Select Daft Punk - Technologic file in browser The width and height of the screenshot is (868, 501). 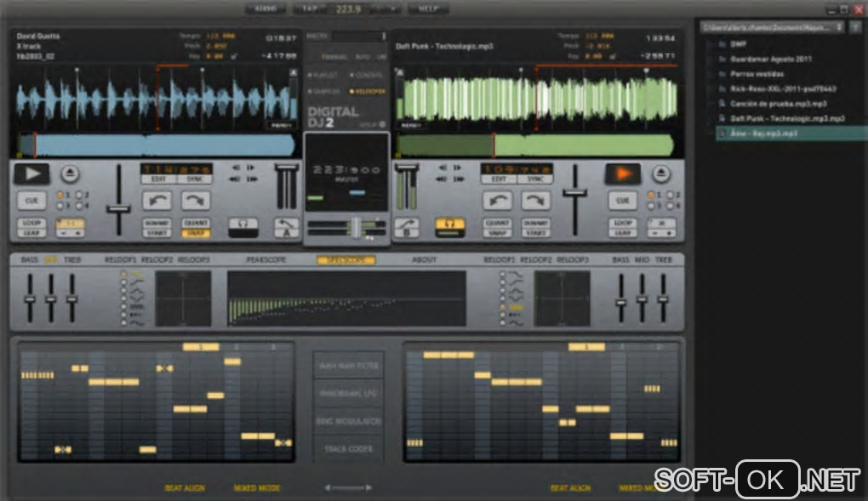pos(786,118)
